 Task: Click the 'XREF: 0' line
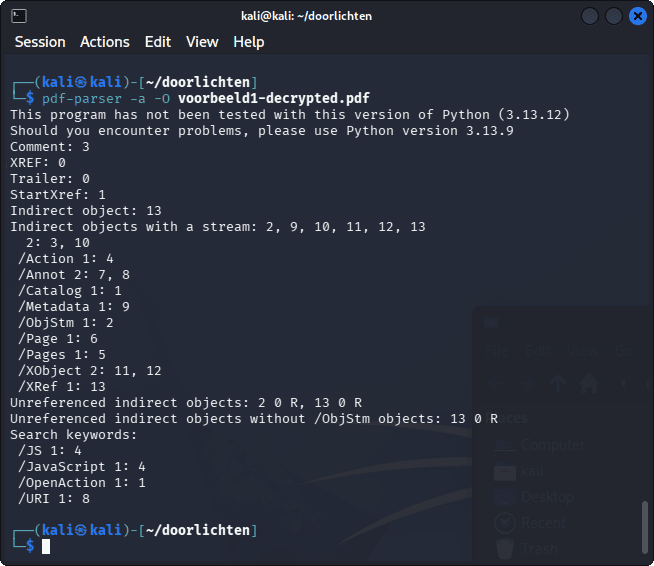(x=38, y=163)
